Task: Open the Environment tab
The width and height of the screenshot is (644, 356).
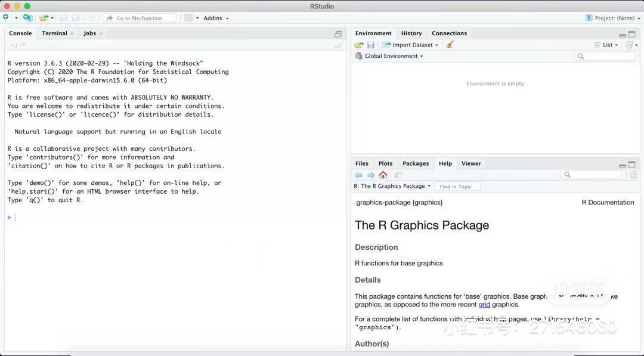Action: pyautogui.click(x=373, y=33)
